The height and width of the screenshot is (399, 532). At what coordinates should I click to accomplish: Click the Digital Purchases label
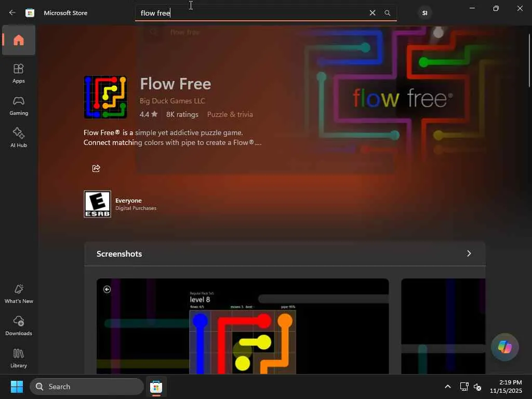pos(136,208)
